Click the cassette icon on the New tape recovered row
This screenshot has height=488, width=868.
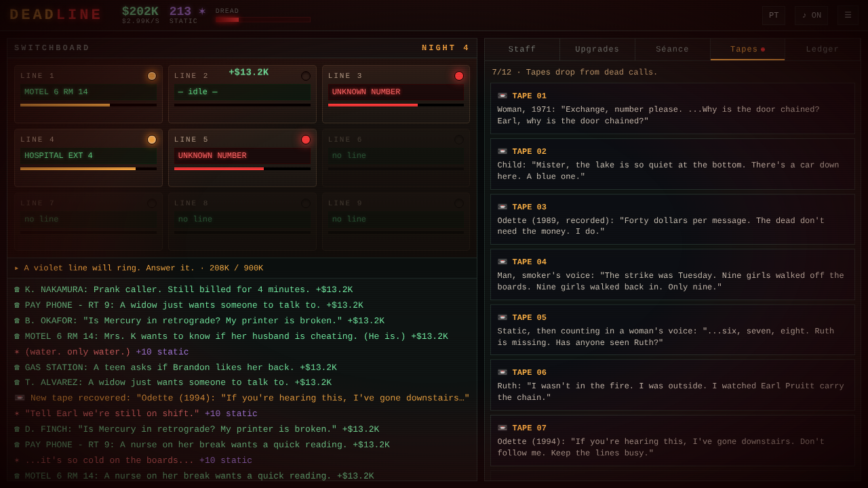coord(20,399)
